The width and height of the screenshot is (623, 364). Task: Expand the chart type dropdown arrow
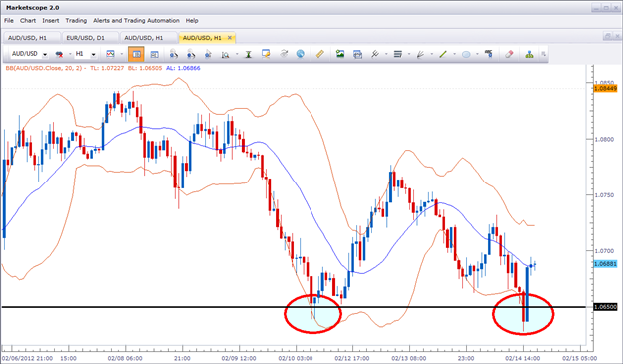click(x=122, y=54)
